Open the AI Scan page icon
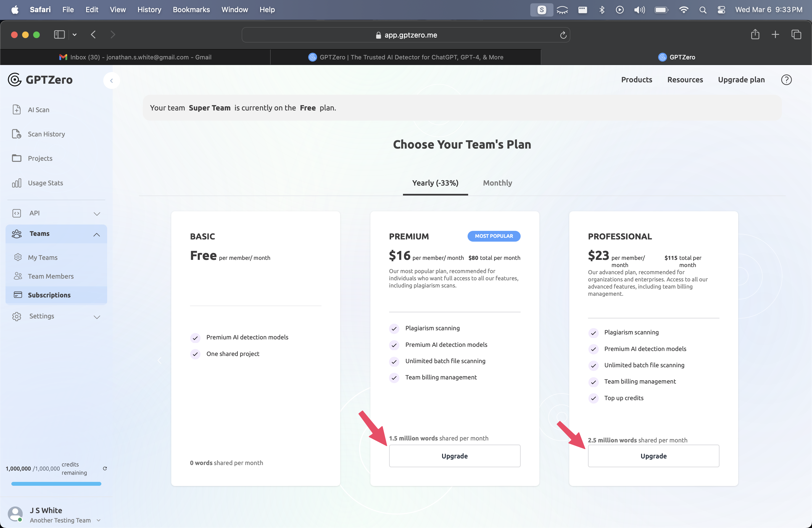 tap(16, 109)
